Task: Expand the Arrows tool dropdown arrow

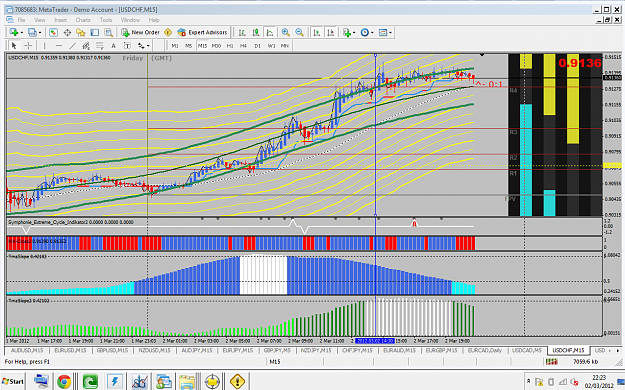Action: click(x=148, y=46)
